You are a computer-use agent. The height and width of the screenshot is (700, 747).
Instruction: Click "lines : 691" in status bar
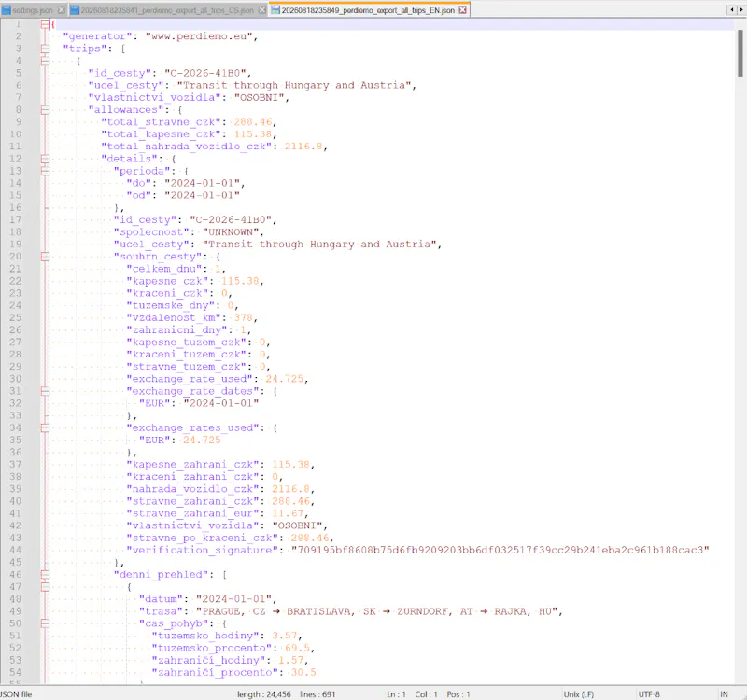click(x=317, y=694)
